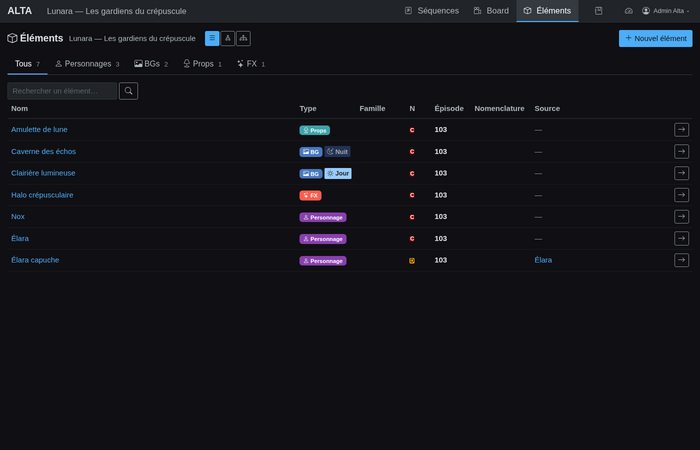Click the Nuit badge on Caverne des échos

(337, 152)
